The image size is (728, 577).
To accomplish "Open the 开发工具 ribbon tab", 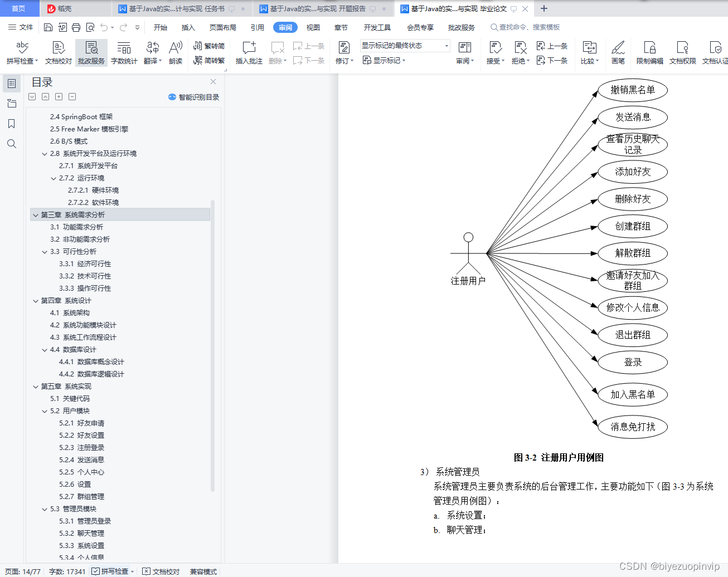I will click(377, 27).
